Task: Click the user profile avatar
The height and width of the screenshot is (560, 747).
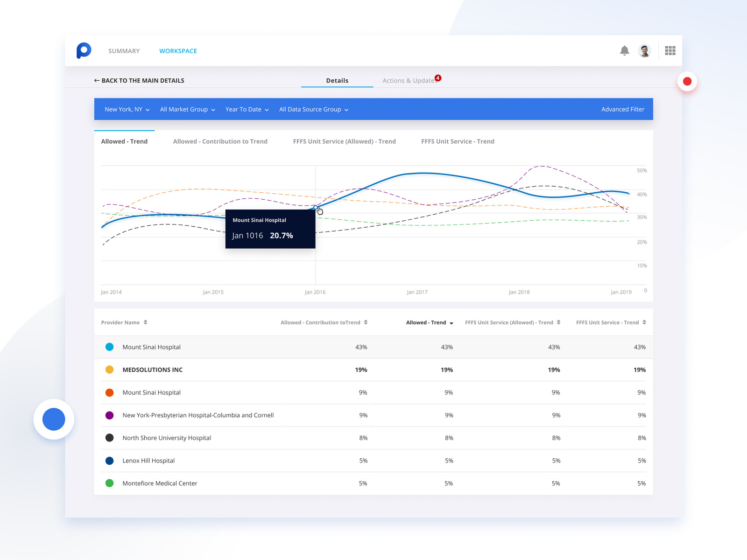Action: coord(645,50)
